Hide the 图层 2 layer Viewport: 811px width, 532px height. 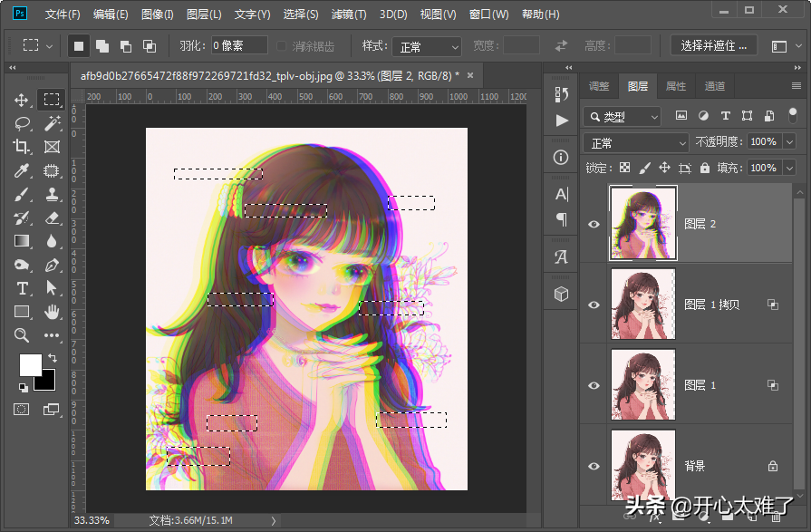click(594, 224)
